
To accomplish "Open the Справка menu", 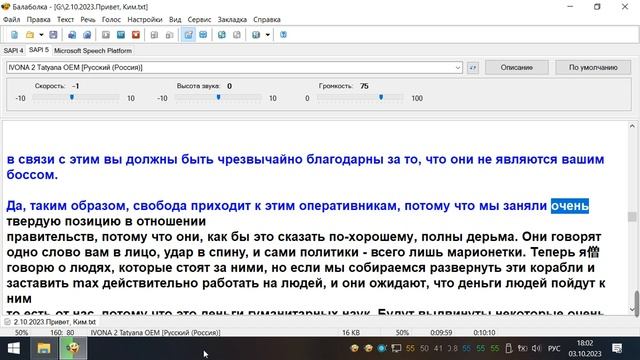I will point(267,20).
